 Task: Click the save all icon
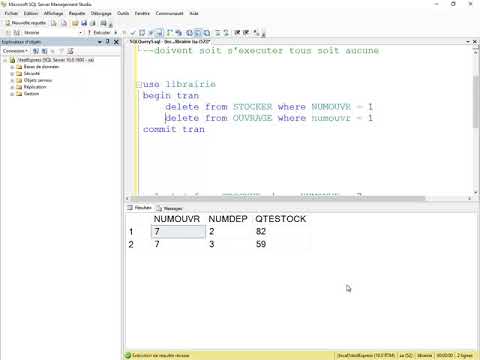[x=93, y=23]
